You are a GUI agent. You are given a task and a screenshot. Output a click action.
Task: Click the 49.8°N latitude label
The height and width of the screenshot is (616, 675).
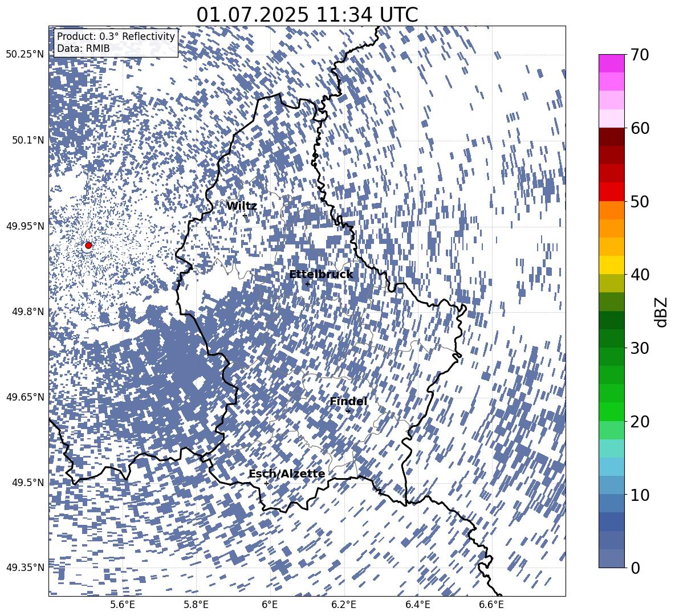point(27,312)
